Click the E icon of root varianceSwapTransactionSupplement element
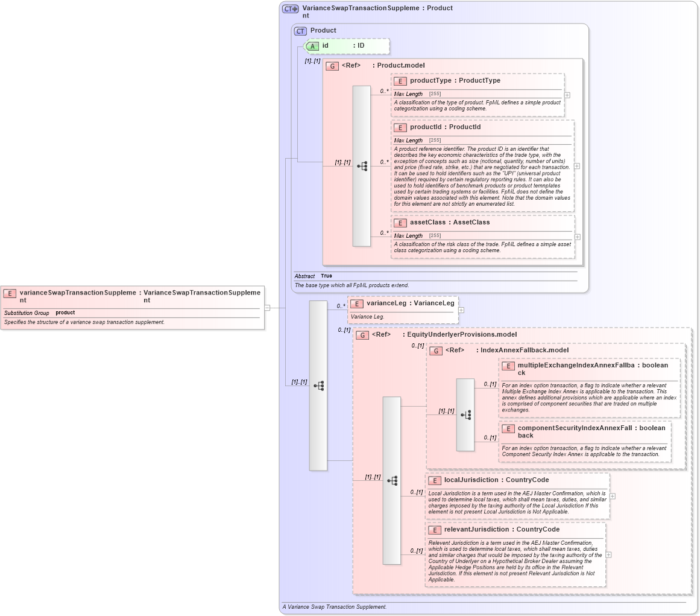The image size is (700, 616). click(x=10, y=293)
